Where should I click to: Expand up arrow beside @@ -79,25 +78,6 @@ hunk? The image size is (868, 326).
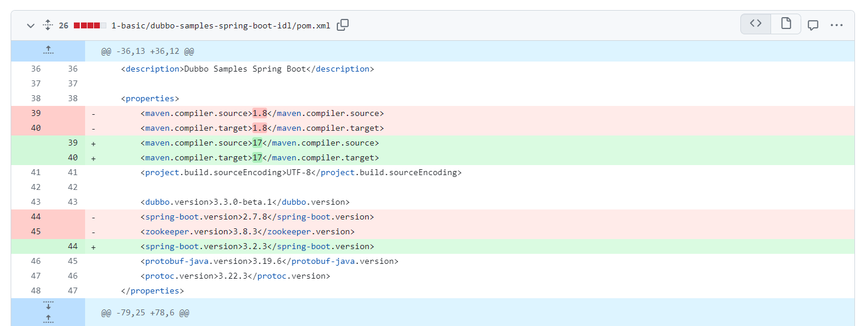coord(48,319)
